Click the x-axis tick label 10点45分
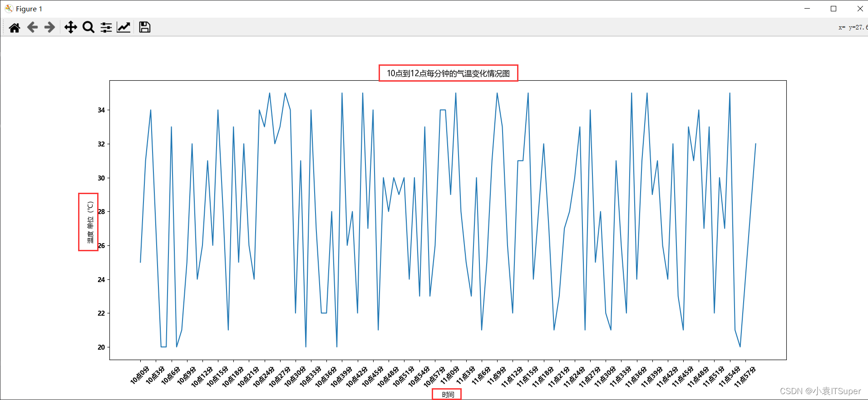The height and width of the screenshot is (400, 868). [372, 376]
